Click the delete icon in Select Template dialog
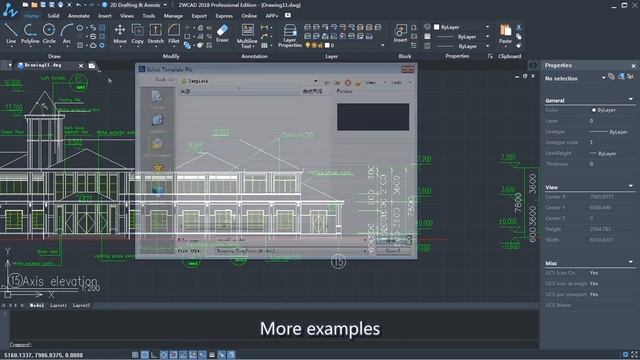Image resolution: width=640 pixels, height=360 pixels. (x=348, y=82)
